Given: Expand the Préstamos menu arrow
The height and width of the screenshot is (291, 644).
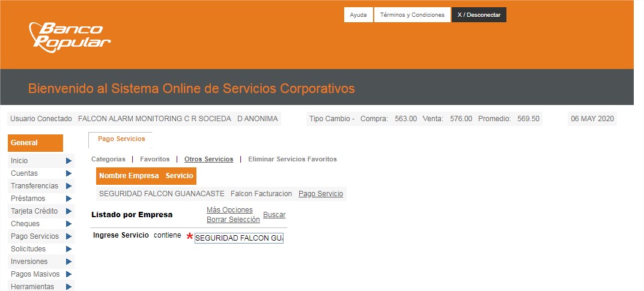Looking at the screenshot, I should pos(68,199).
